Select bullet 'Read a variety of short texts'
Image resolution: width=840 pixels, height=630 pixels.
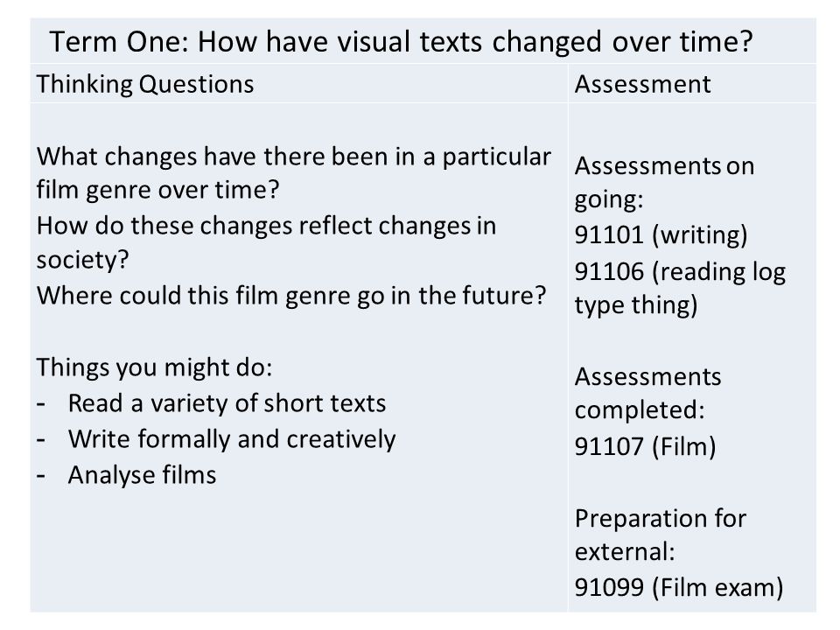pyautogui.click(x=227, y=402)
